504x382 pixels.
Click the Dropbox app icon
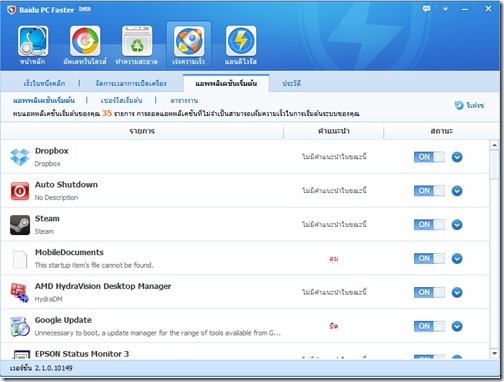[20, 157]
